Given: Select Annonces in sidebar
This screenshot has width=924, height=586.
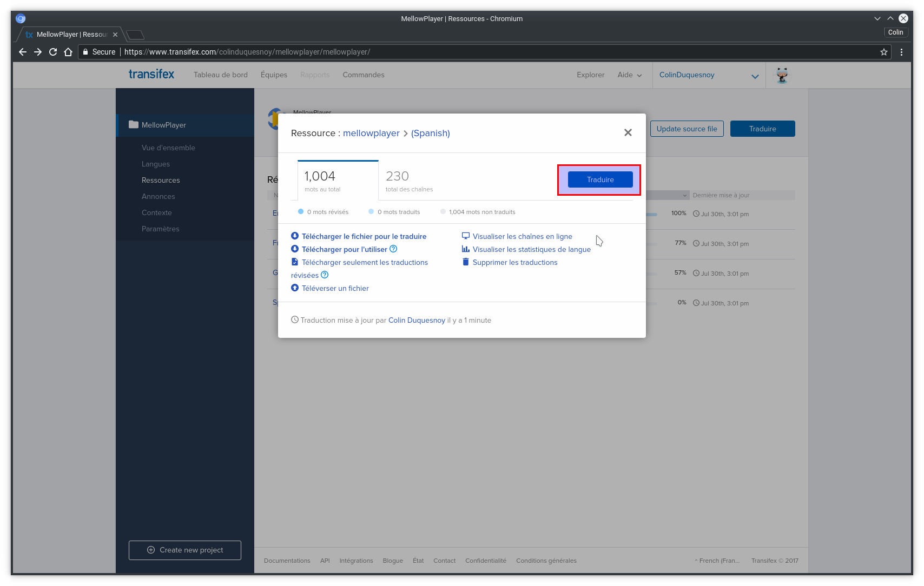Looking at the screenshot, I should click(x=159, y=196).
